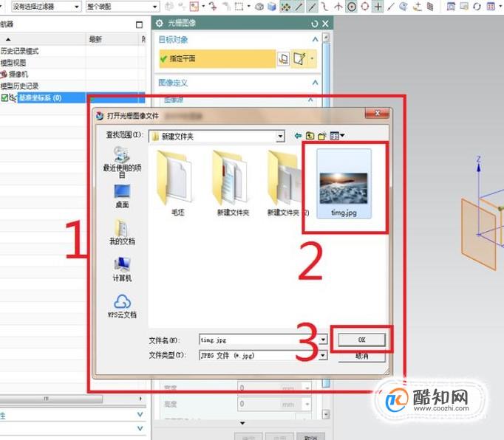Create new folder icon in dialog

pyautogui.click(x=322, y=136)
